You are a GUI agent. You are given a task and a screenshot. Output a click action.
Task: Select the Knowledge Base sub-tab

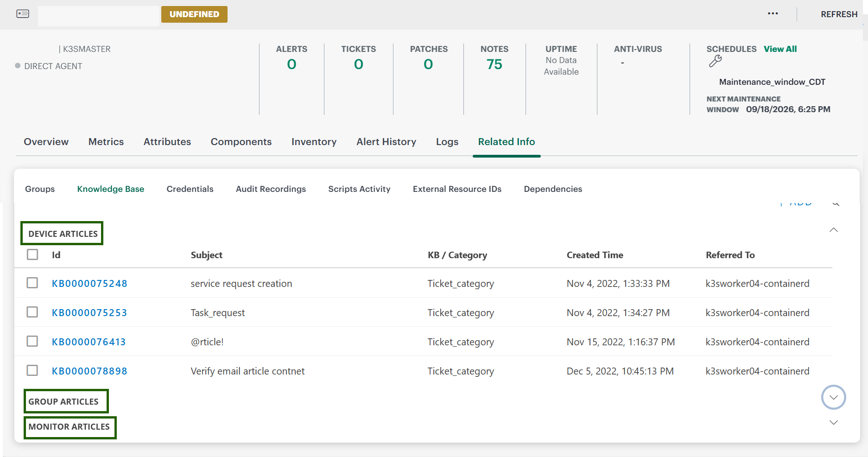(x=111, y=189)
